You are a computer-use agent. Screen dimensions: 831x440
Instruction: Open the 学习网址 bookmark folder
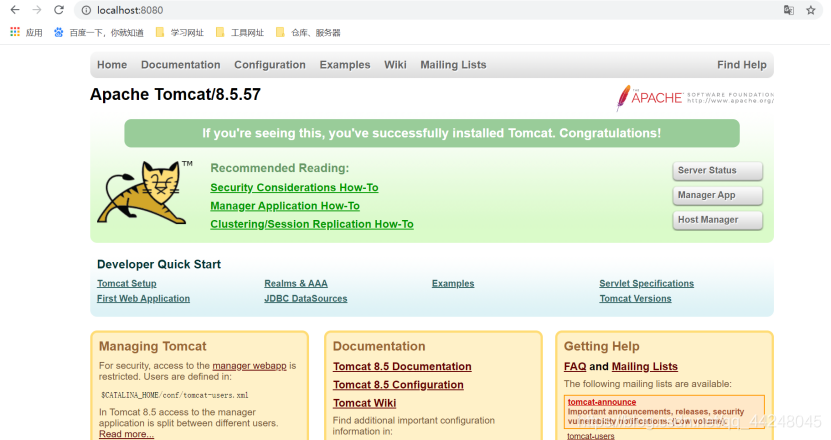click(180, 32)
